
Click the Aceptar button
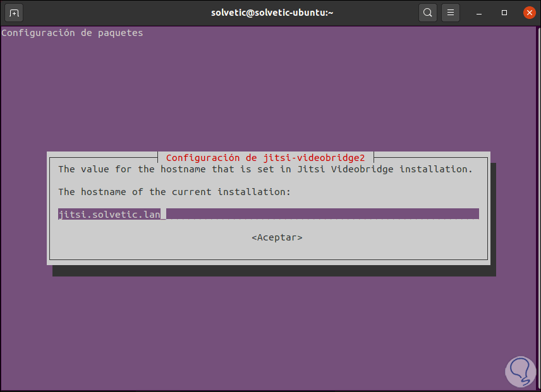pyautogui.click(x=277, y=237)
